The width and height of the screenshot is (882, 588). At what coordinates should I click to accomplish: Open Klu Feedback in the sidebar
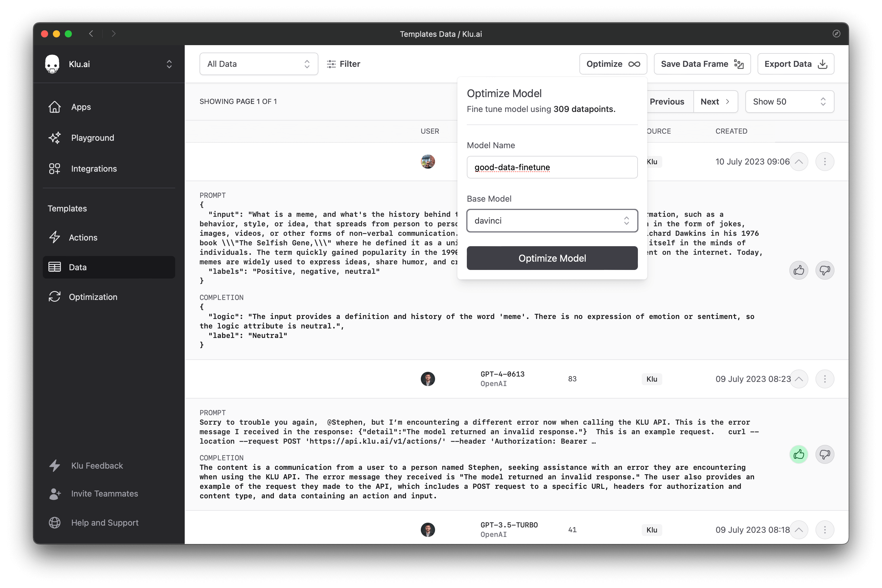(97, 465)
